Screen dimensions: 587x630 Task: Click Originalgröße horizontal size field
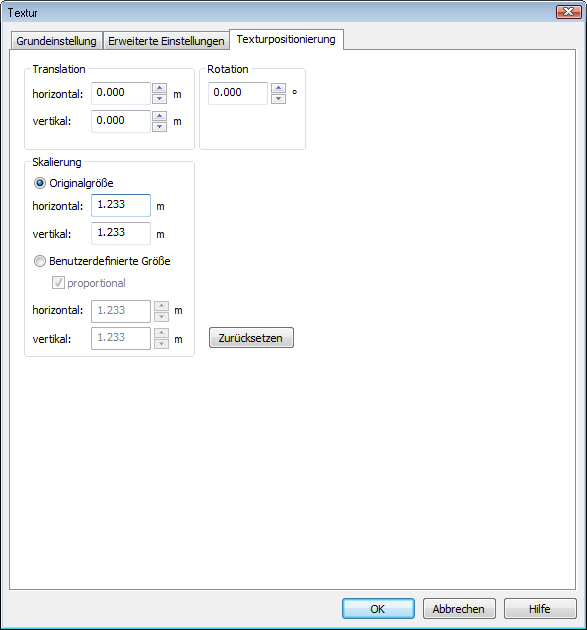point(121,205)
